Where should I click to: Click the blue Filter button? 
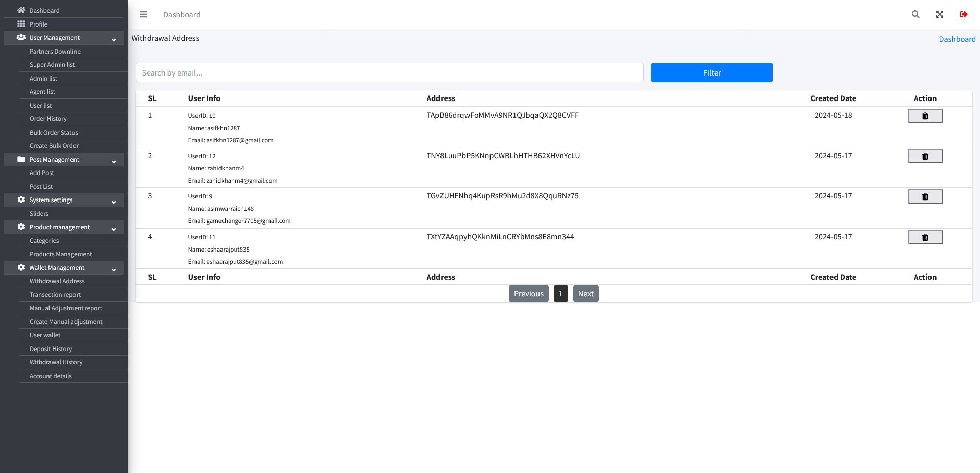(x=712, y=72)
